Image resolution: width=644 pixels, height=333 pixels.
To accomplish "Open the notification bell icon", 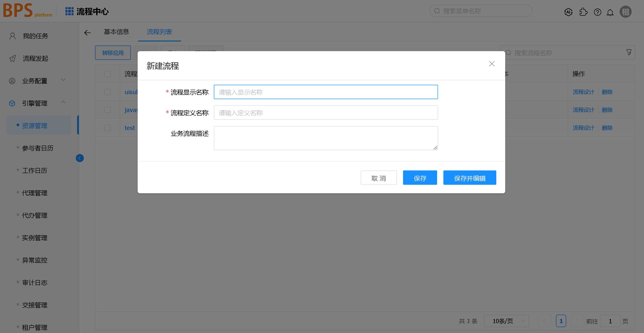I will pyautogui.click(x=610, y=12).
